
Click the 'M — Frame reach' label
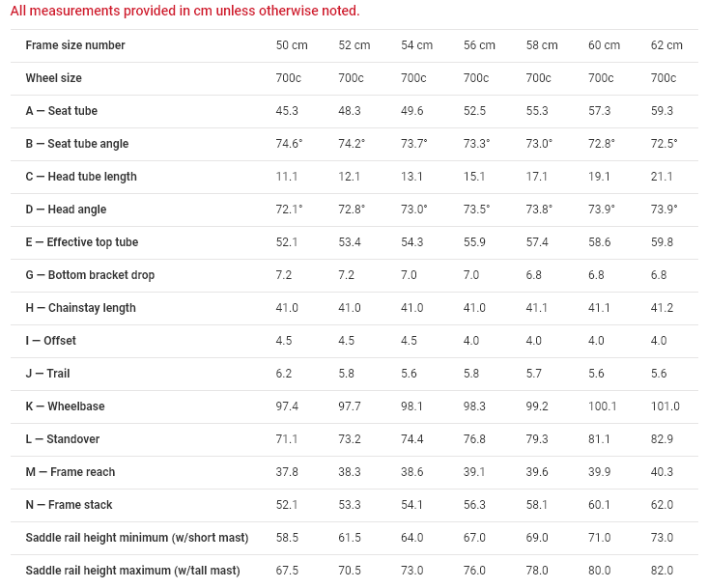tap(71, 472)
